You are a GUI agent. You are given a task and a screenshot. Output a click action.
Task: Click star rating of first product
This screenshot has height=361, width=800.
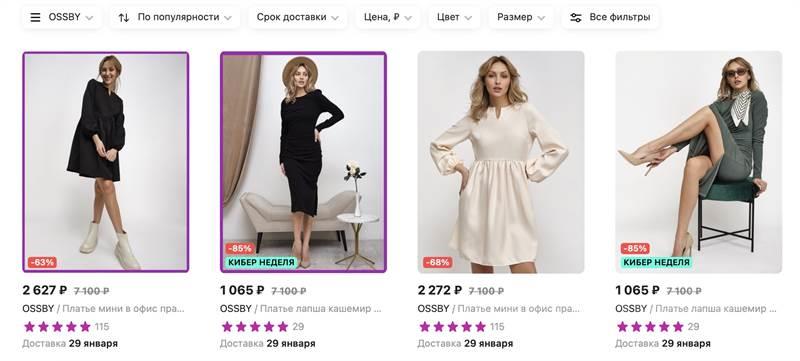(57, 326)
